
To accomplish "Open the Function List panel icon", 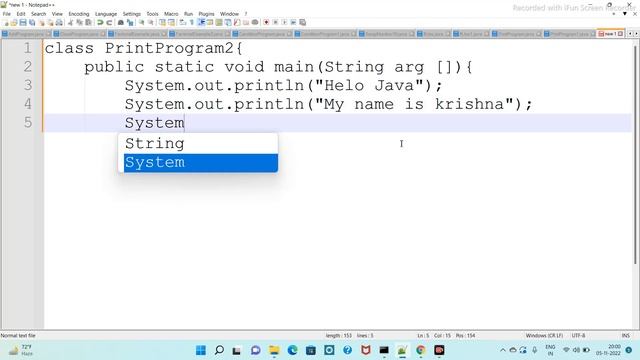I will (x=237, y=22).
